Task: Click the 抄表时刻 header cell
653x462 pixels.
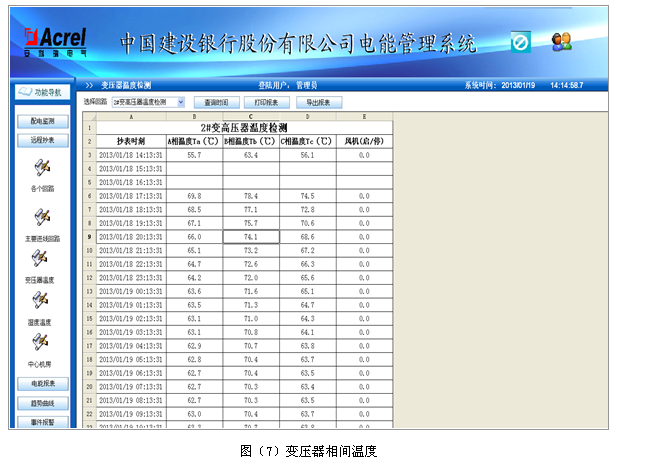Action: pyautogui.click(x=131, y=142)
